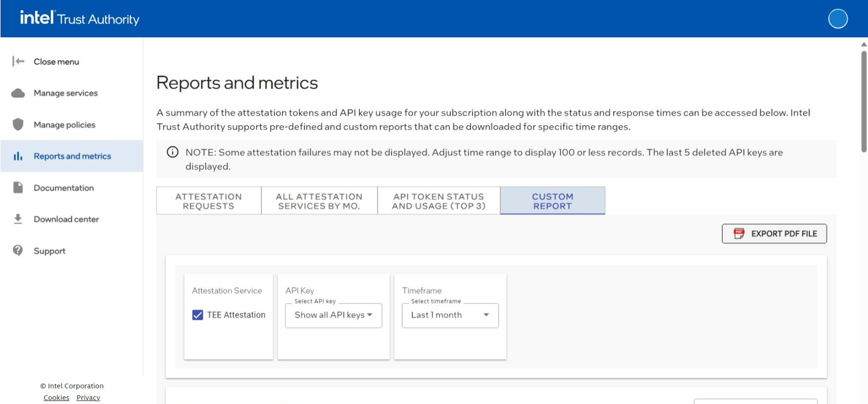Click the Close menu label
Screen dimensions: 868x404
click(x=56, y=62)
